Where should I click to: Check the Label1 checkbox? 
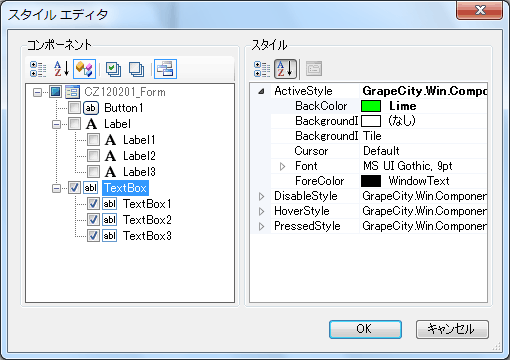click(x=93, y=140)
